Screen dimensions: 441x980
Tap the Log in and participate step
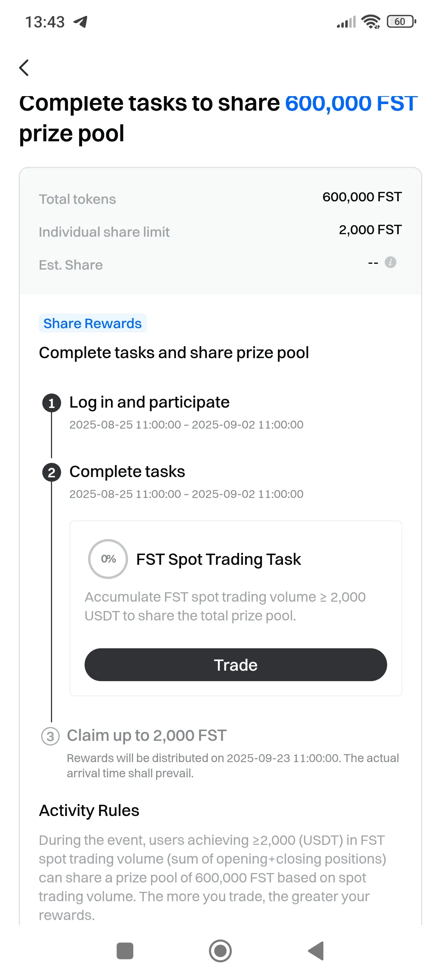click(x=149, y=403)
